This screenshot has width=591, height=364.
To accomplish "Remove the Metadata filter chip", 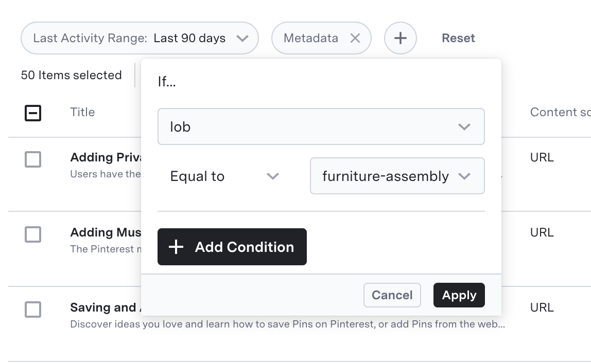I will point(355,38).
